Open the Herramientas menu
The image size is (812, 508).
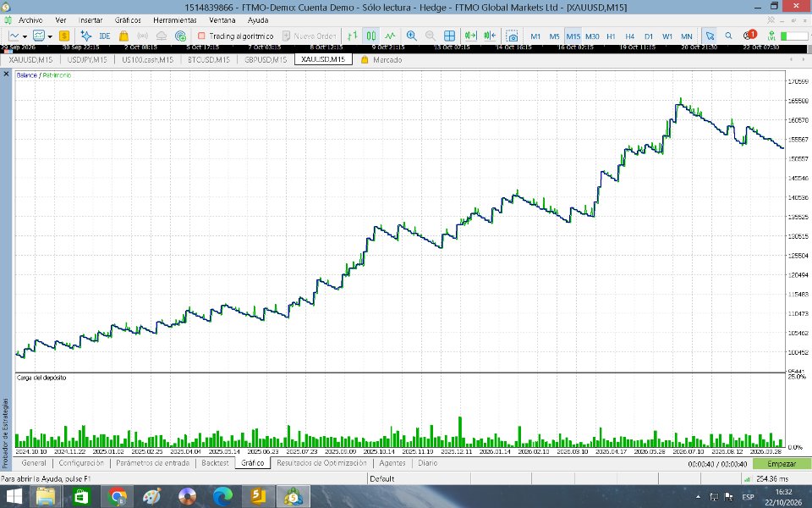point(175,20)
